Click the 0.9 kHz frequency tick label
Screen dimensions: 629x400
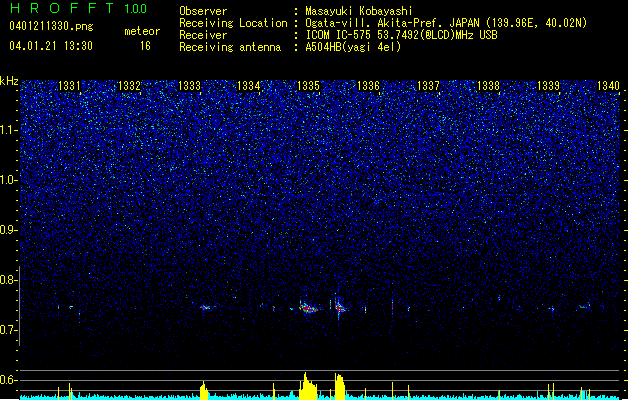coord(8,230)
